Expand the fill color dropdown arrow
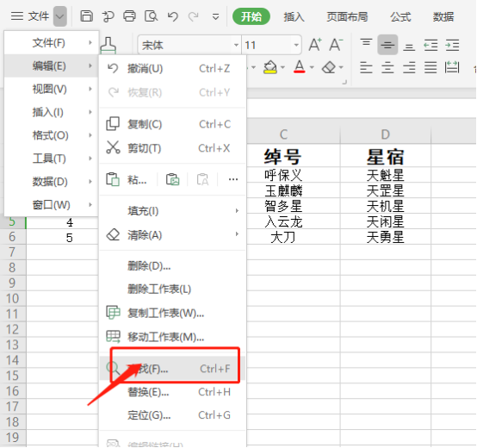 coord(282,67)
